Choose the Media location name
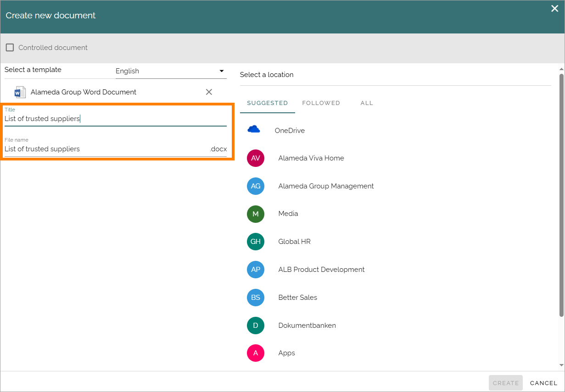Image resolution: width=565 pixels, height=392 pixels. [288, 214]
